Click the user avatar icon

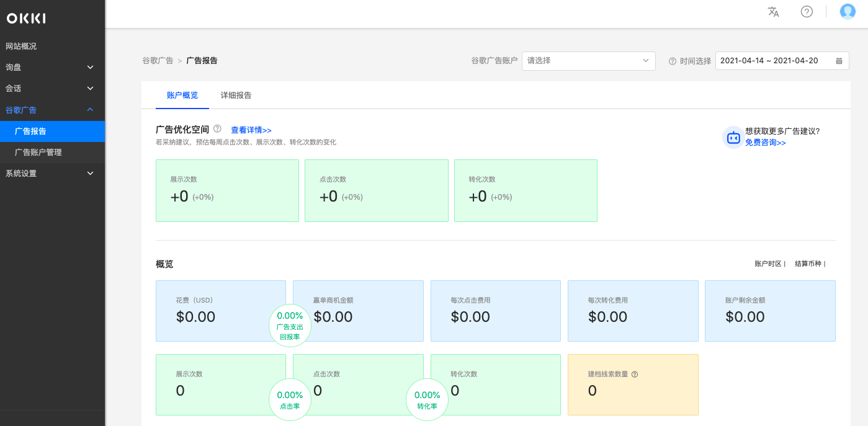(848, 12)
